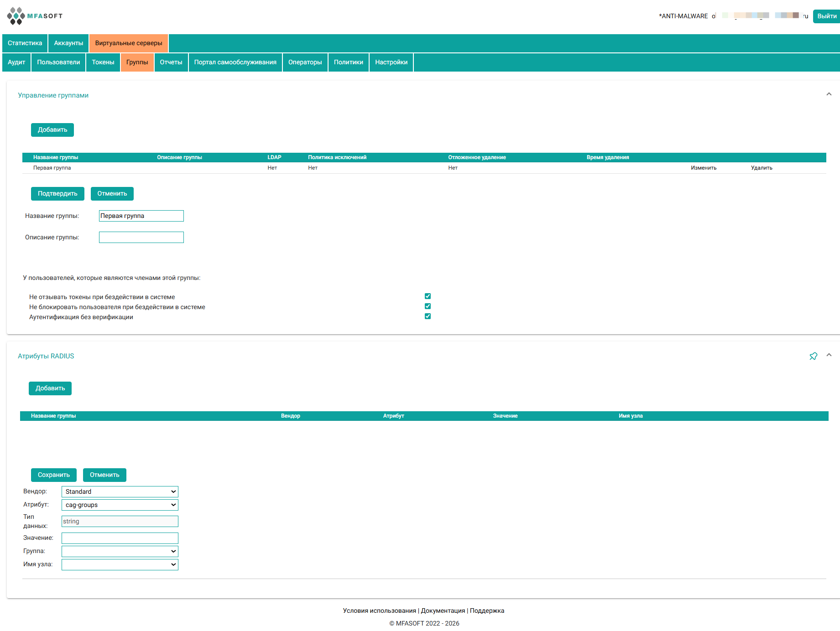Click the 'Описание группы' column header
This screenshot has width=840, height=631.
179,157
